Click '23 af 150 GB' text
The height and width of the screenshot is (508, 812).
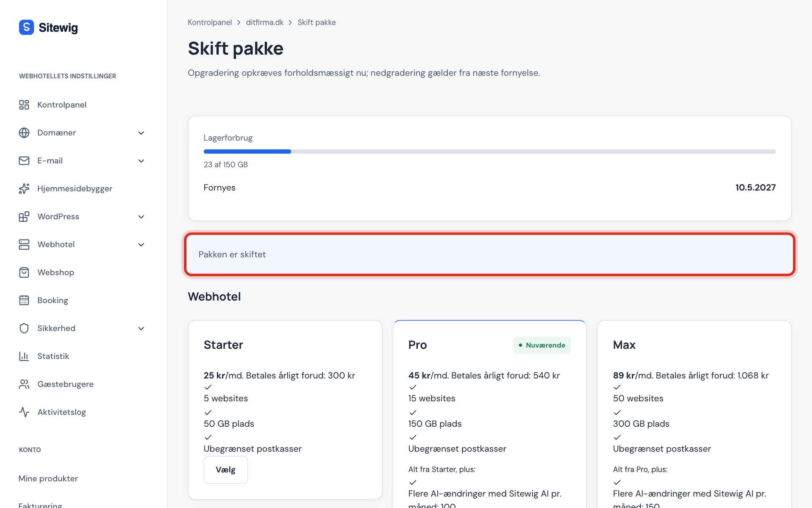226,165
